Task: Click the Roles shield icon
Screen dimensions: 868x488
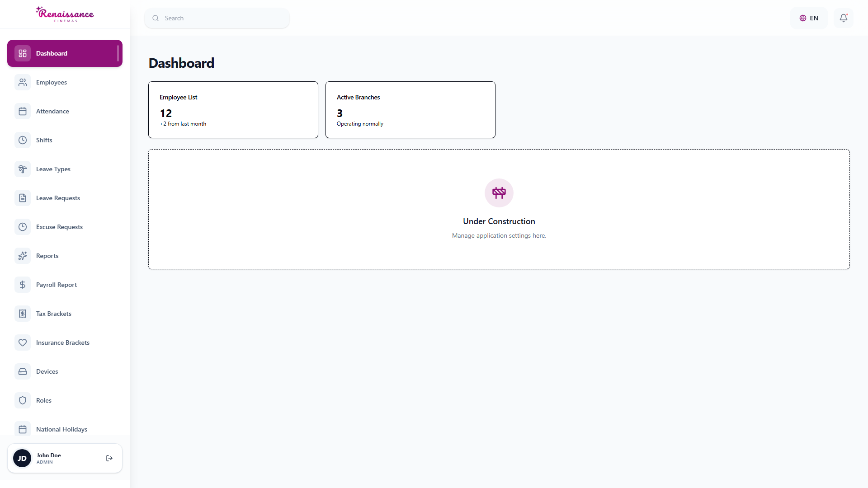Action: [x=23, y=400]
